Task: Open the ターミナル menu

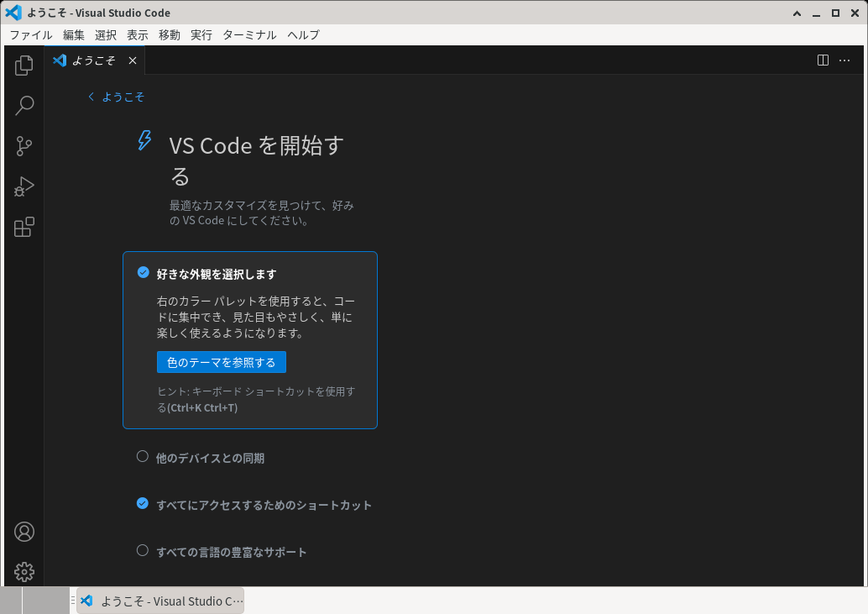Action: [x=249, y=35]
